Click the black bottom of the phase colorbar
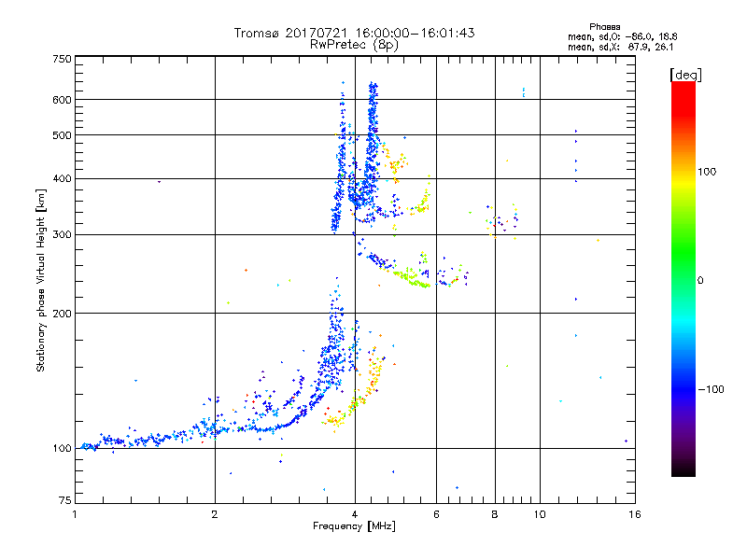Image resolution: width=747 pixels, height=560 pixels. pyautogui.click(x=684, y=469)
